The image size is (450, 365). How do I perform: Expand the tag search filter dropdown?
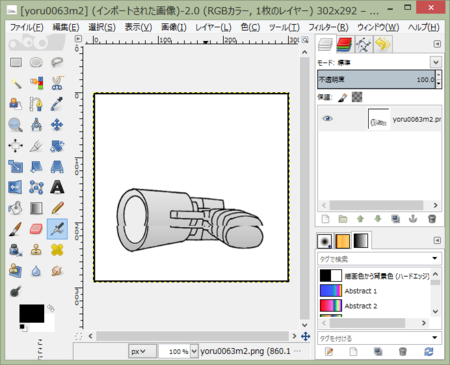point(434,258)
